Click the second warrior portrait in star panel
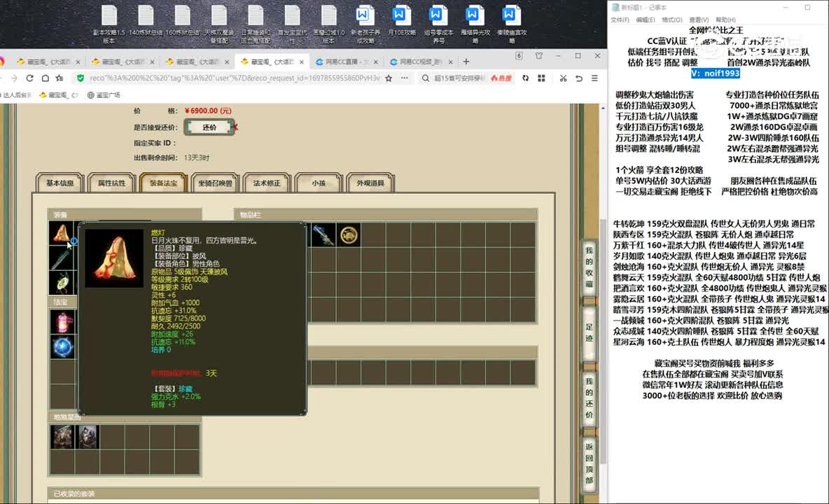The width and height of the screenshot is (829, 504). click(x=88, y=437)
